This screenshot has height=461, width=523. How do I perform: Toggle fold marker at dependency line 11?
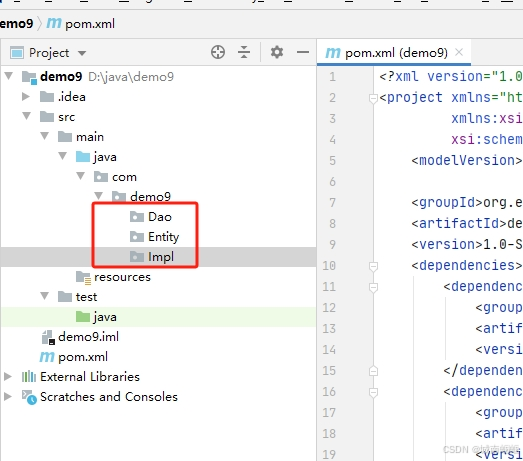373,287
